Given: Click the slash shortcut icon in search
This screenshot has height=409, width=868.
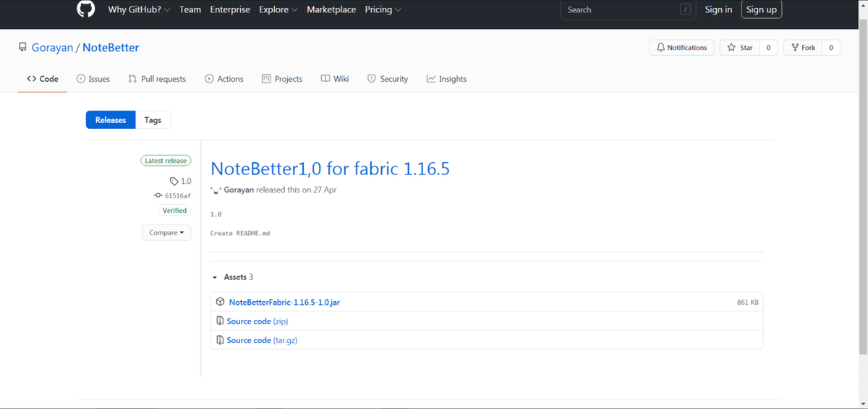Looking at the screenshot, I should [x=686, y=9].
